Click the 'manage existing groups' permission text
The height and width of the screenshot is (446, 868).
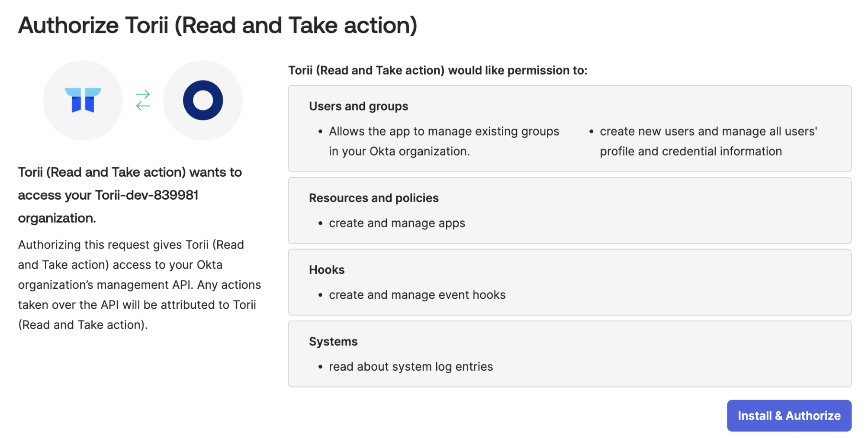click(444, 141)
